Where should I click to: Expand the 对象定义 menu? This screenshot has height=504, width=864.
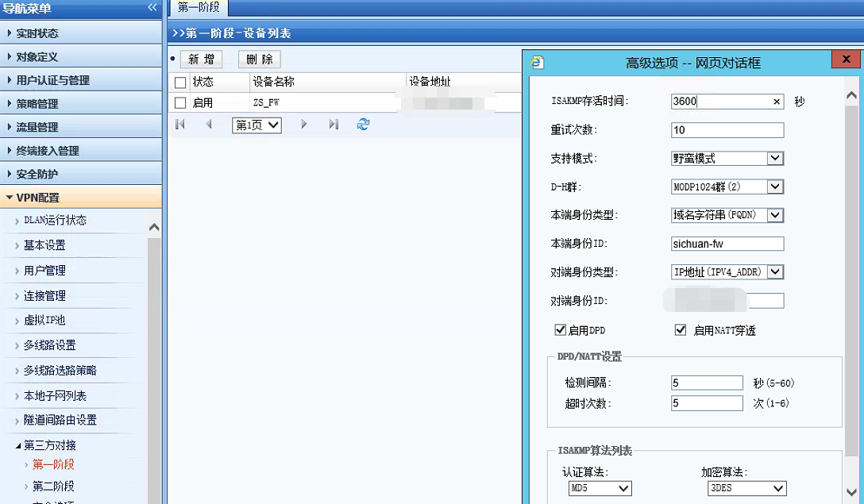[81, 56]
